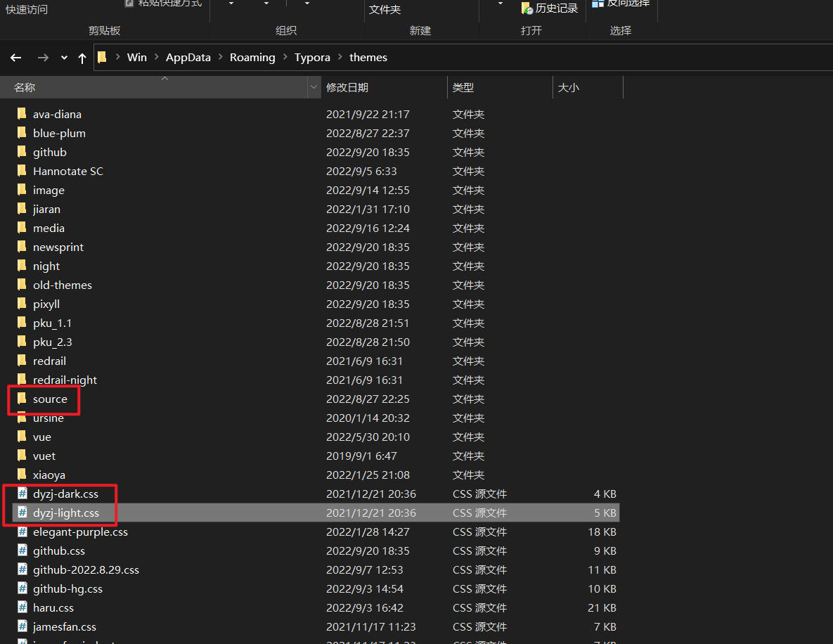Click the dyzj-dark.css file icon

[22, 494]
